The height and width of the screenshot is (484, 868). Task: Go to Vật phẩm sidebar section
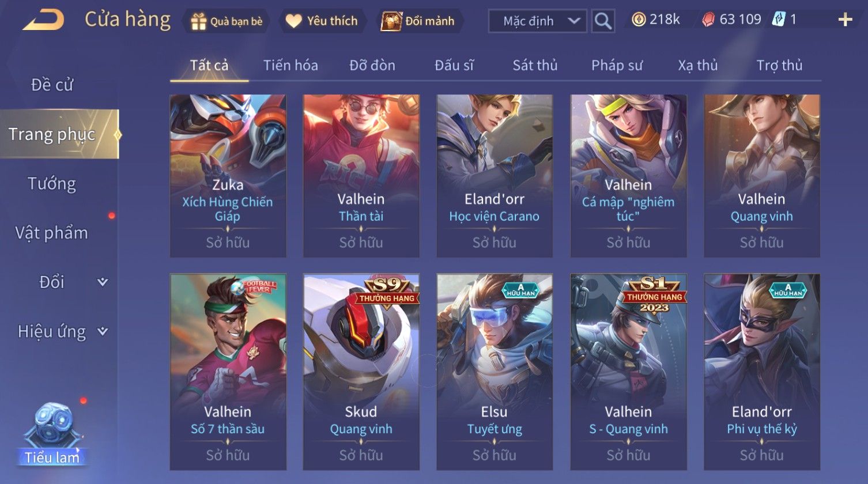[52, 233]
